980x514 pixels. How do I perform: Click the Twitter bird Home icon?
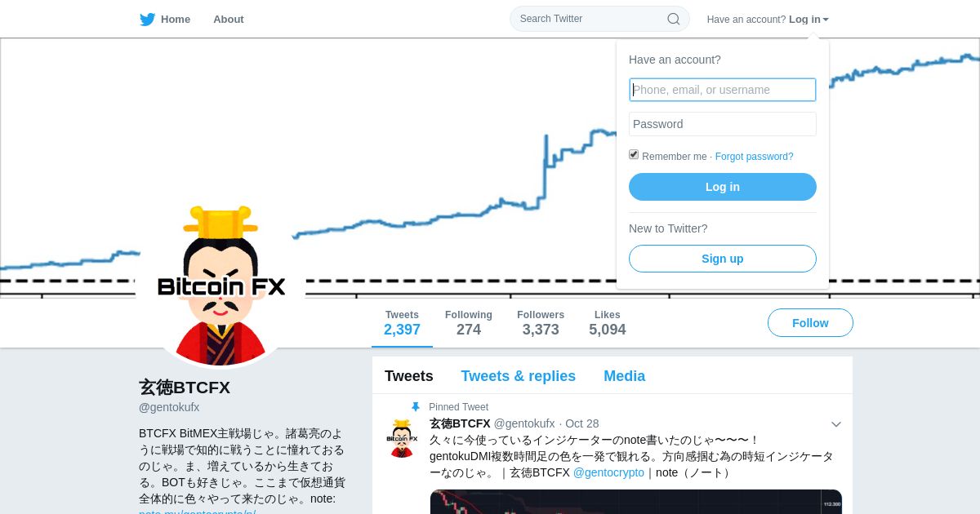tap(147, 19)
